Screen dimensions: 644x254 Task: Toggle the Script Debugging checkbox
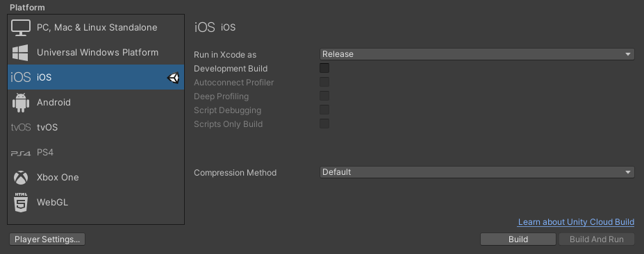click(x=324, y=110)
